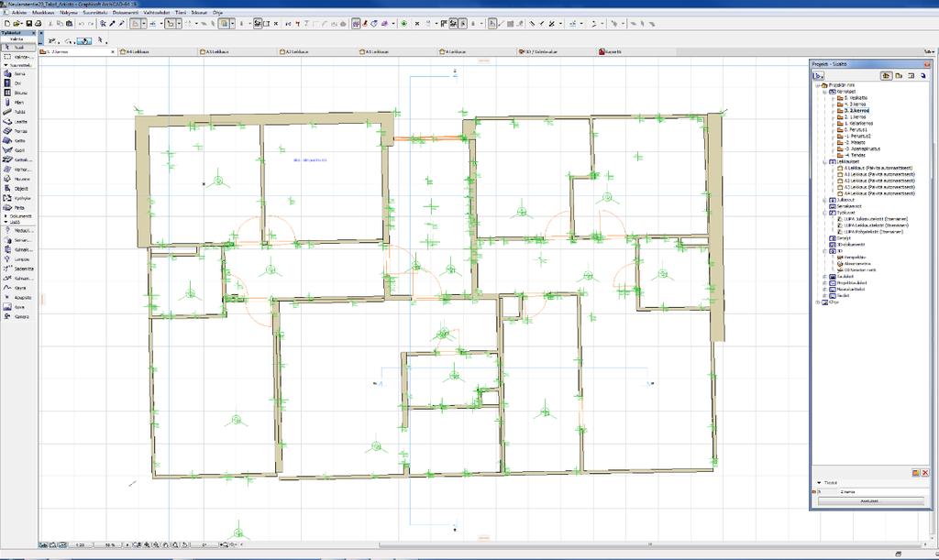Choose the Ovi door tool
Screen dimensions: 939x560
pos(18,83)
